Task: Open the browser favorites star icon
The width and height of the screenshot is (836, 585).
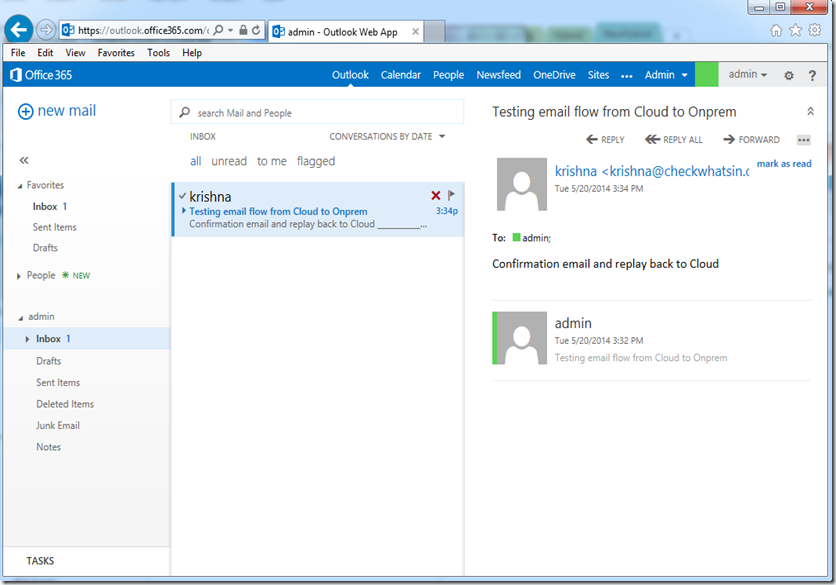Action: (795, 30)
